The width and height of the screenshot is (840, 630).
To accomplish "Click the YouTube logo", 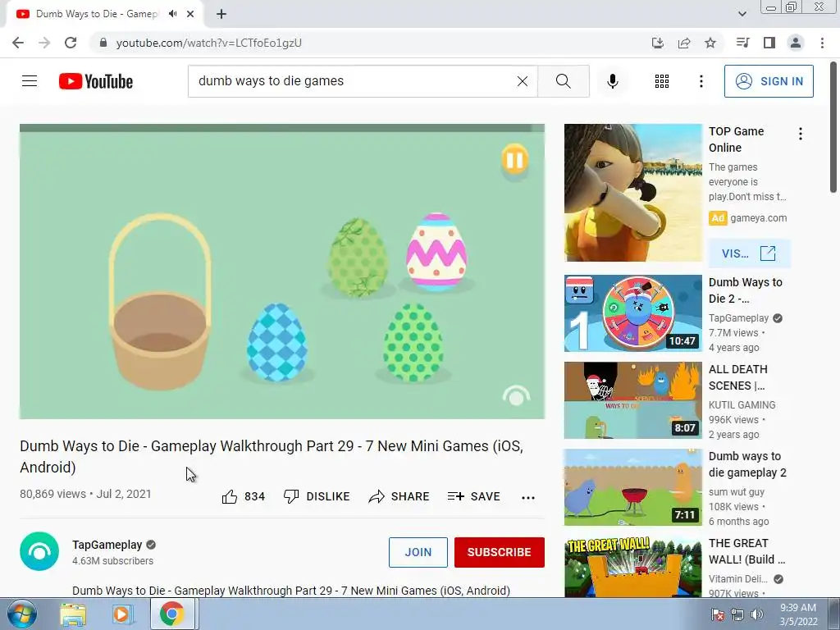I will pos(96,81).
